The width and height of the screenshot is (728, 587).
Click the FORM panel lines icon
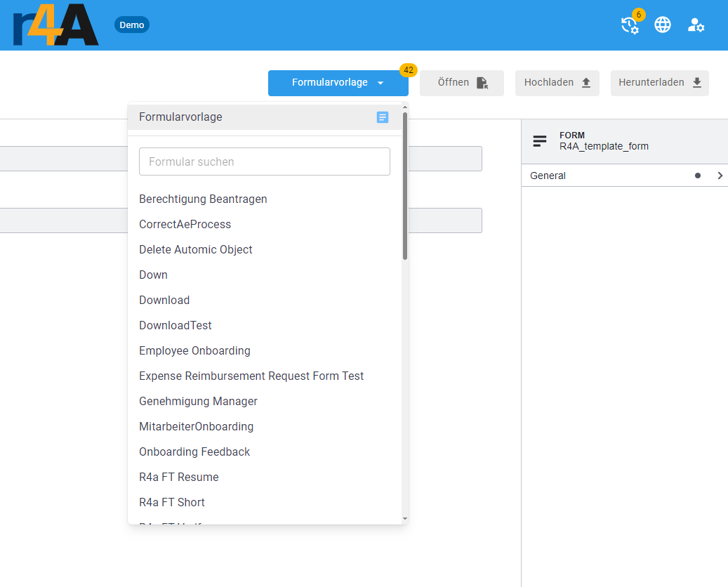click(x=540, y=141)
